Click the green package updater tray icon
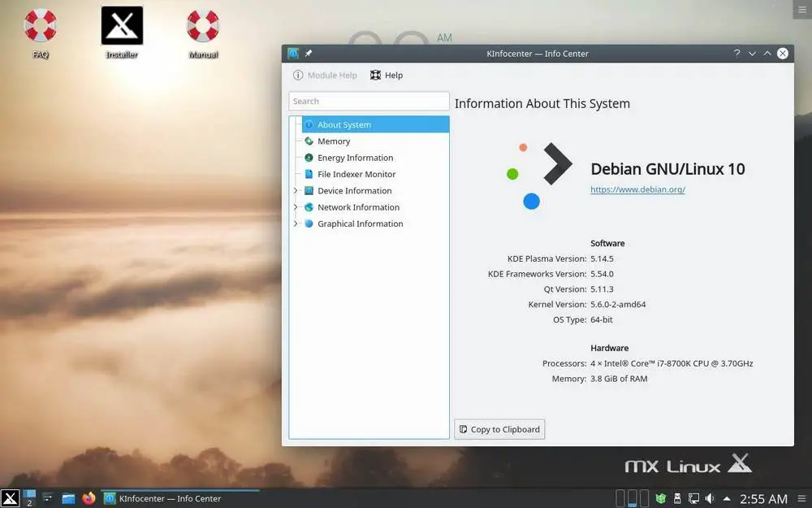 (660, 499)
